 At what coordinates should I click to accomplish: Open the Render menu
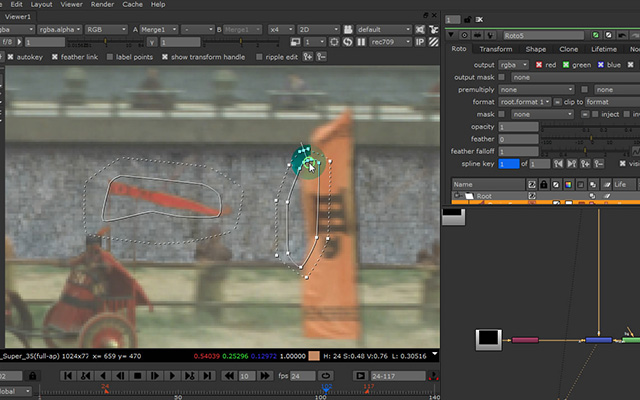click(102, 4)
